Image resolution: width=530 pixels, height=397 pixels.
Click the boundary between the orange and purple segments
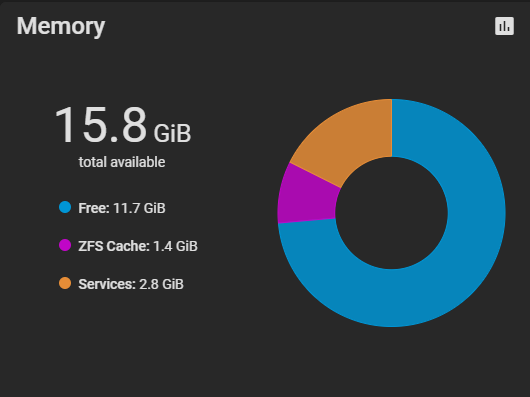click(315, 175)
